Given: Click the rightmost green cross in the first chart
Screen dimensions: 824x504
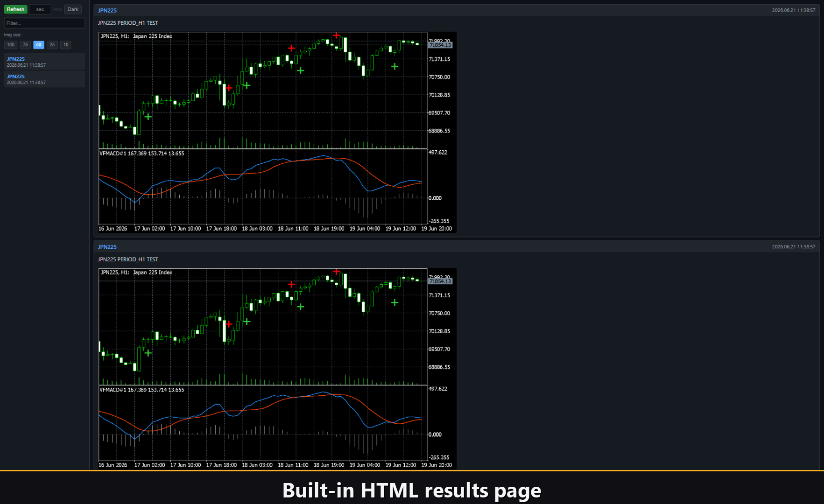Looking at the screenshot, I should 395,67.
